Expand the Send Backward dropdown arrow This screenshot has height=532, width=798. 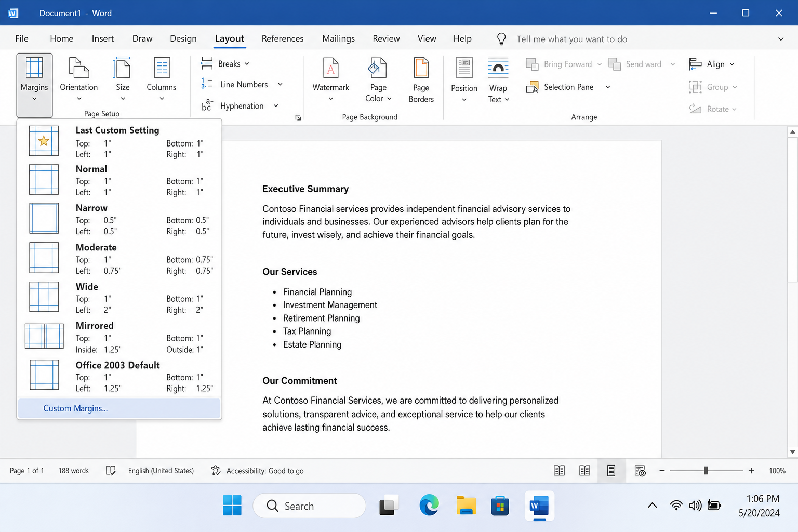(673, 64)
